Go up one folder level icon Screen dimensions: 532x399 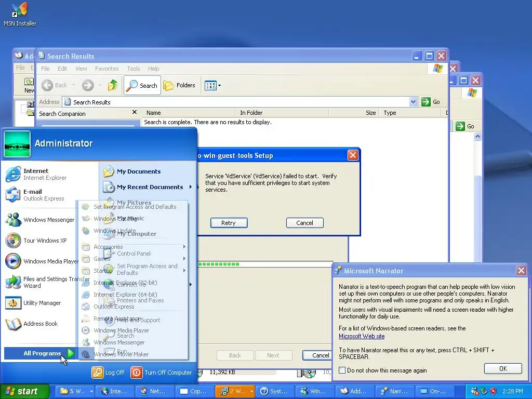[113, 85]
